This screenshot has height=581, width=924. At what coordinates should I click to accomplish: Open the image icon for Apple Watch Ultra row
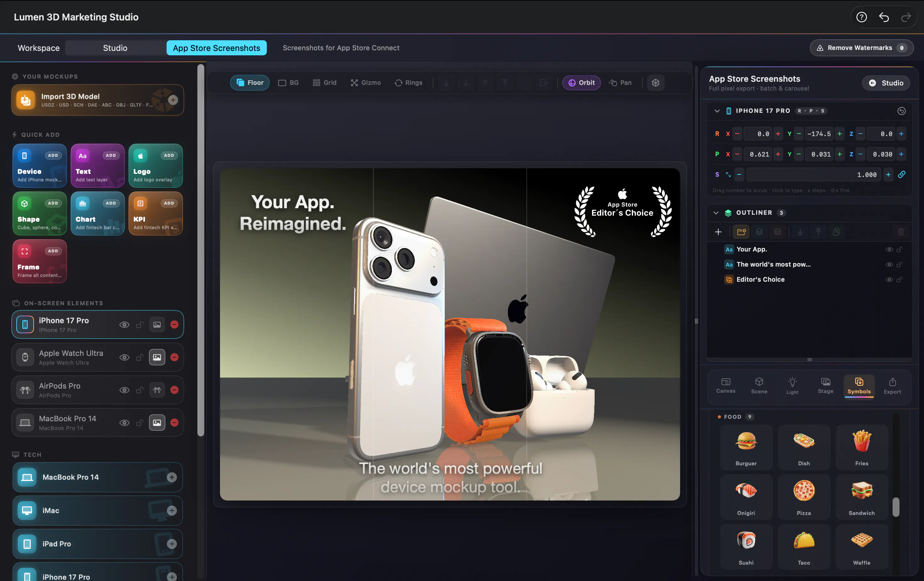tap(157, 357)
